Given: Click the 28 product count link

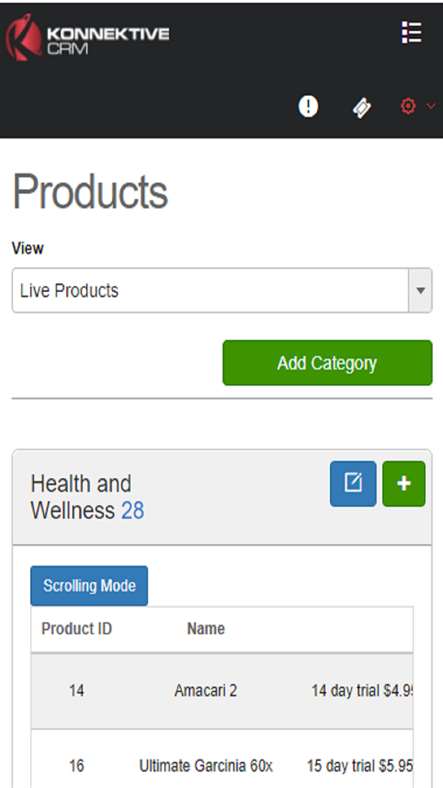Looking at the screenshot, I should [133, 511].
